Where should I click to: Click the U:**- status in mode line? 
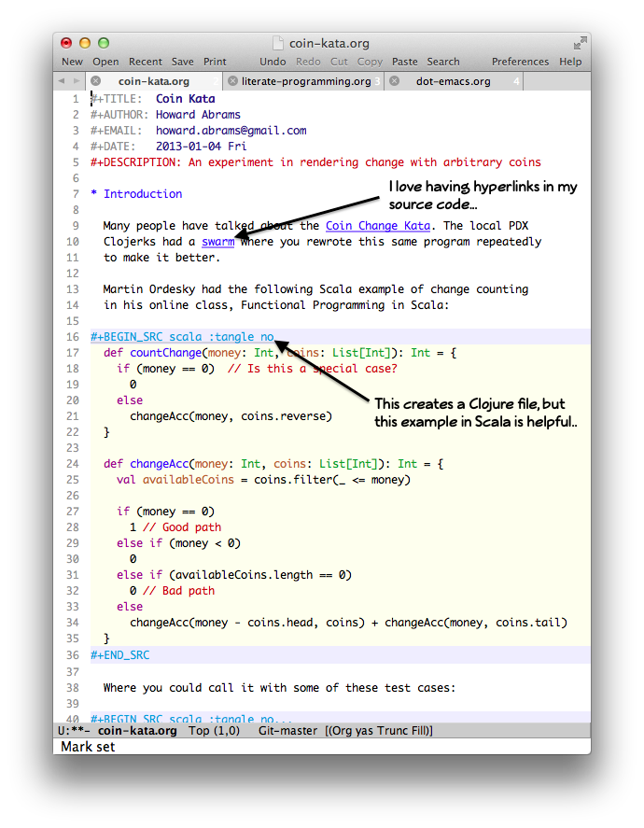click(x=74, y=731)
